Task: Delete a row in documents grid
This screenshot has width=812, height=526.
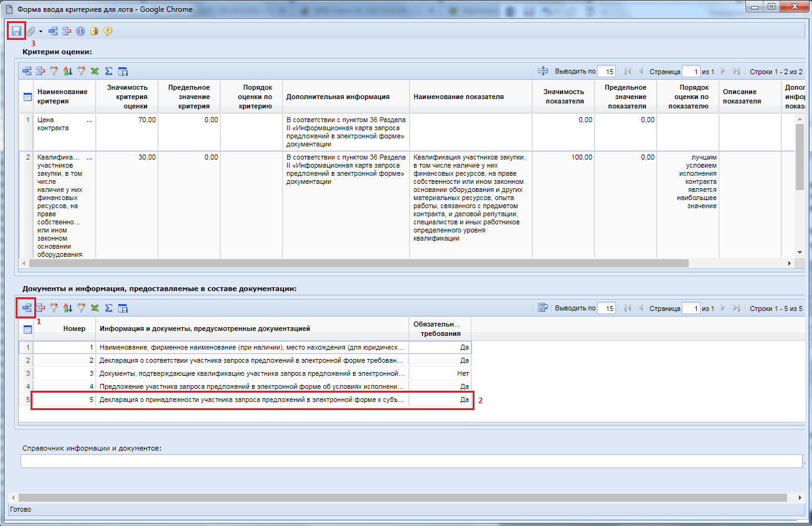Action: click(x=40, y=307)
